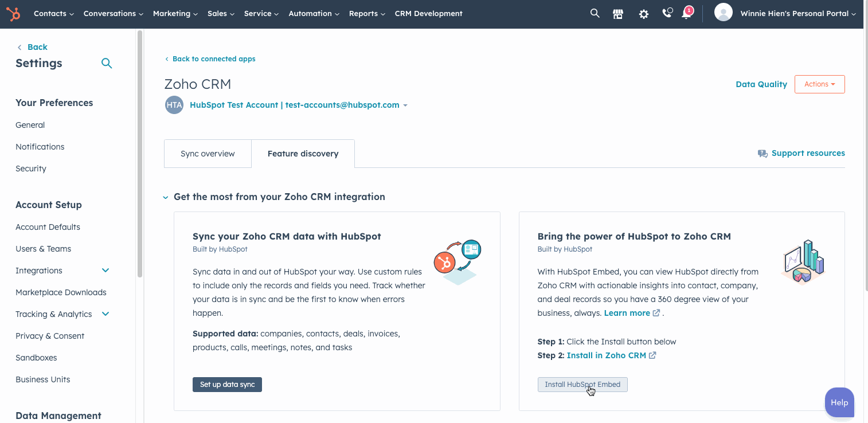Expand the Integrations sidebar section
Viewport: 868px width, 423px height.
click(x=105, y=271)
